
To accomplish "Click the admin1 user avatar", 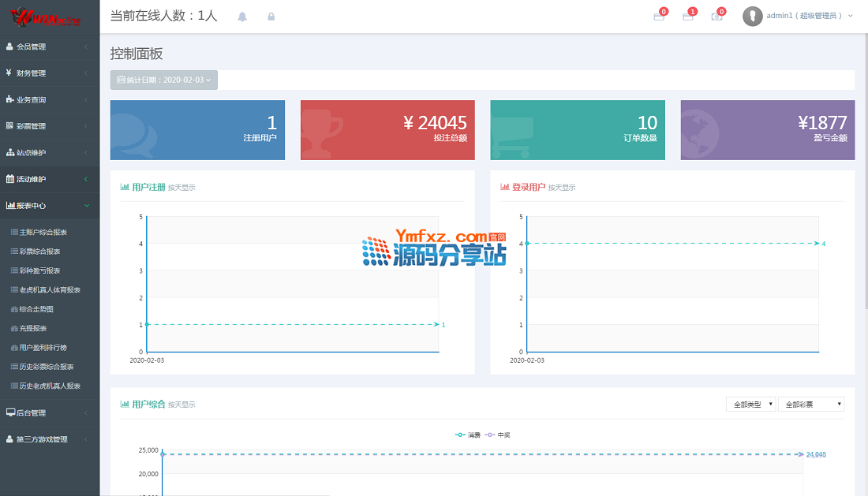I will (753, 16).
